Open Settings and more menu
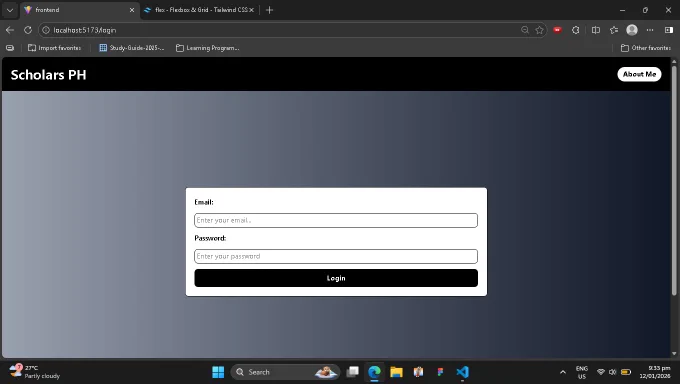The image size is (680, 384). (x=650, y=30)
